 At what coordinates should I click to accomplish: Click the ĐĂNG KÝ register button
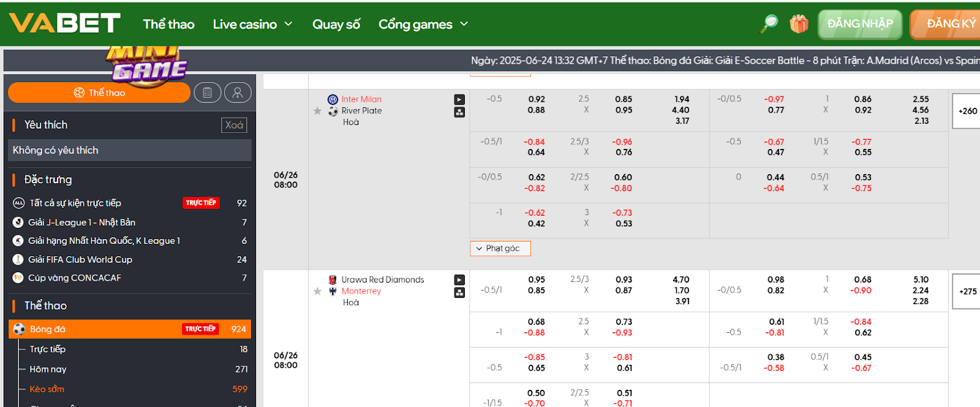click(x=946, y=24)
